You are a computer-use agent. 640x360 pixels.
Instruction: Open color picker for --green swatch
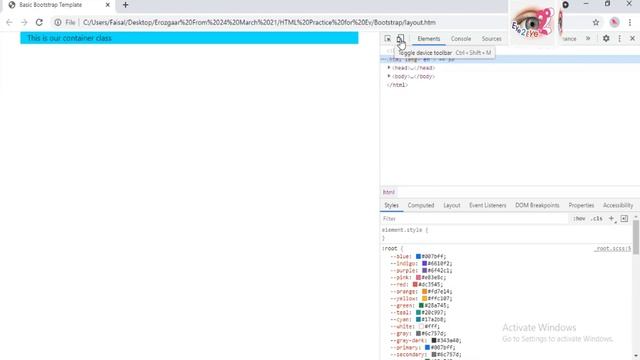click(x=421, y=305)
